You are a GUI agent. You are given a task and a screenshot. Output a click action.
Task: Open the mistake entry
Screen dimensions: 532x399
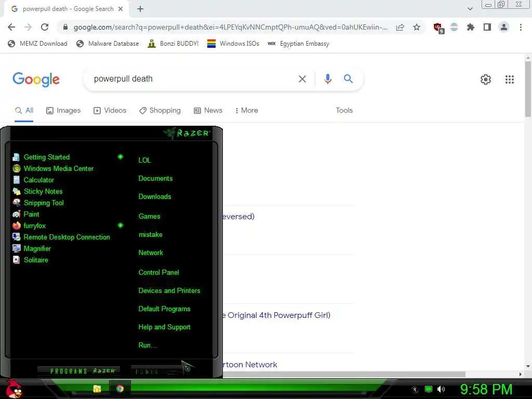click(x=150, y=234)
